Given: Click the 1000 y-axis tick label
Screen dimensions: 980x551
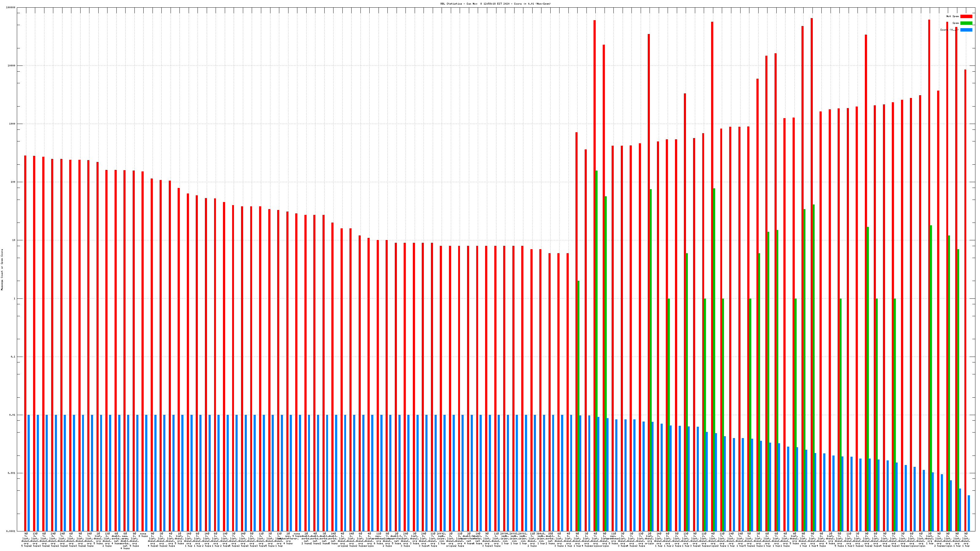Looking at the screenshot, I should coord(13,124).
